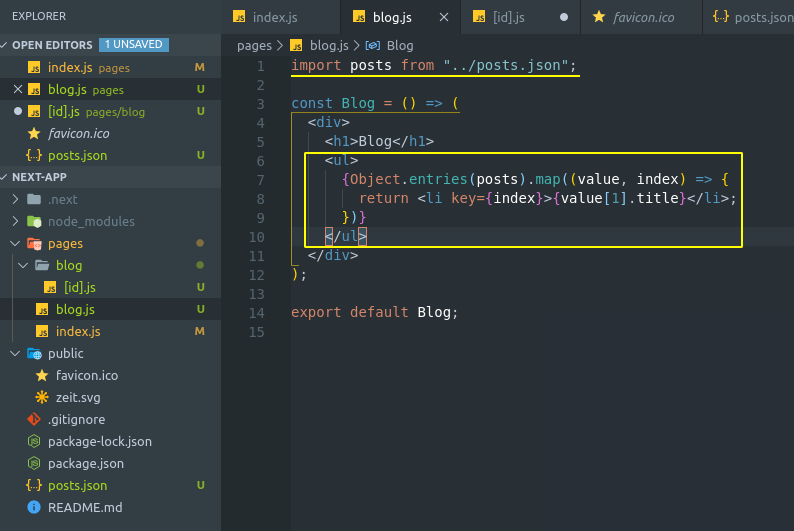Viewport: 794px width, 531px height.
Task: Close the blog.js tab with X
Action: [x=444, y=17]
